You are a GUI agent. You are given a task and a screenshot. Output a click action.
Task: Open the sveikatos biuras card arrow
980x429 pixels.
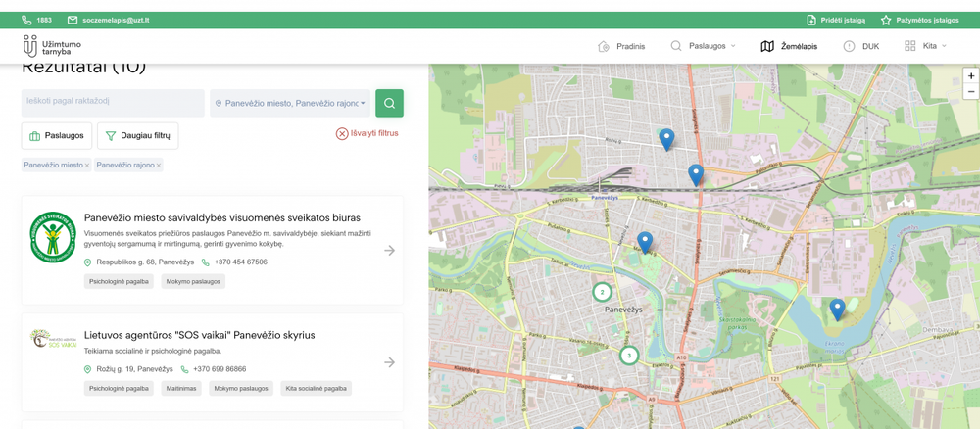click(389, 251)
